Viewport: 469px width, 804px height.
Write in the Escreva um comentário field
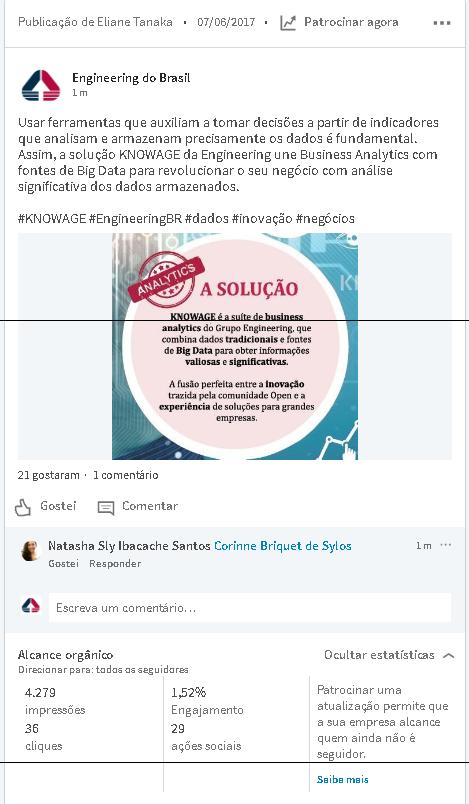(250, 608)
